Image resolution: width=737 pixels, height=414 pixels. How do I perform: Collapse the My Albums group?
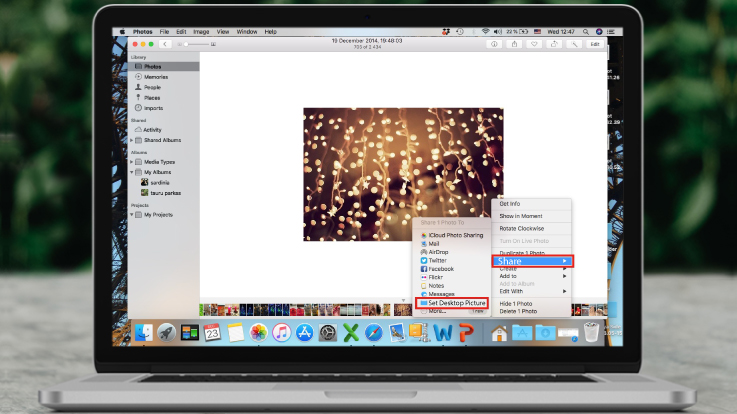[132, 172]
